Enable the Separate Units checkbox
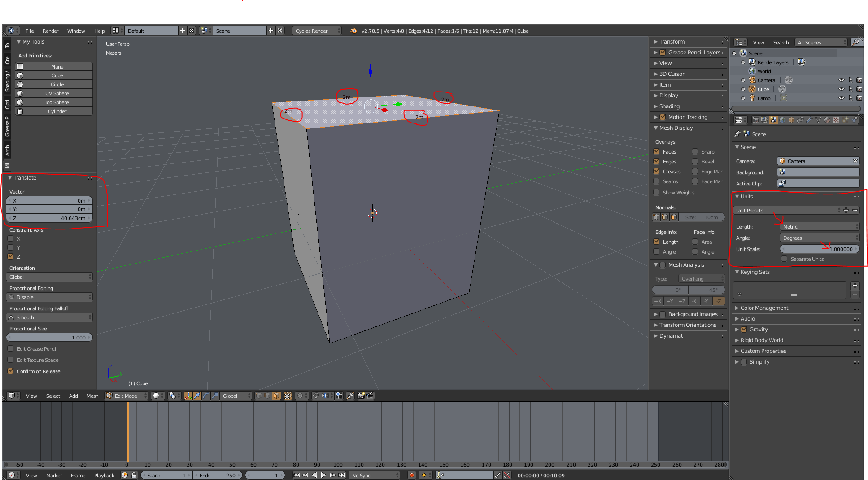868x480 pixels. point(784,259)
